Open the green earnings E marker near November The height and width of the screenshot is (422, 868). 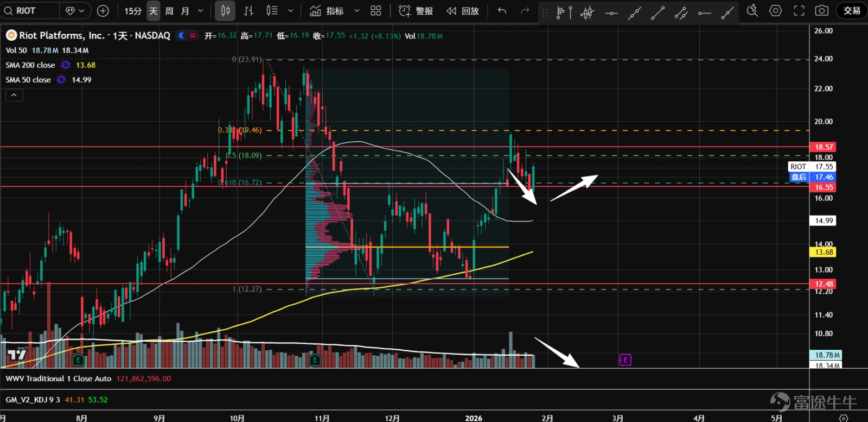(x=315, y=360)
